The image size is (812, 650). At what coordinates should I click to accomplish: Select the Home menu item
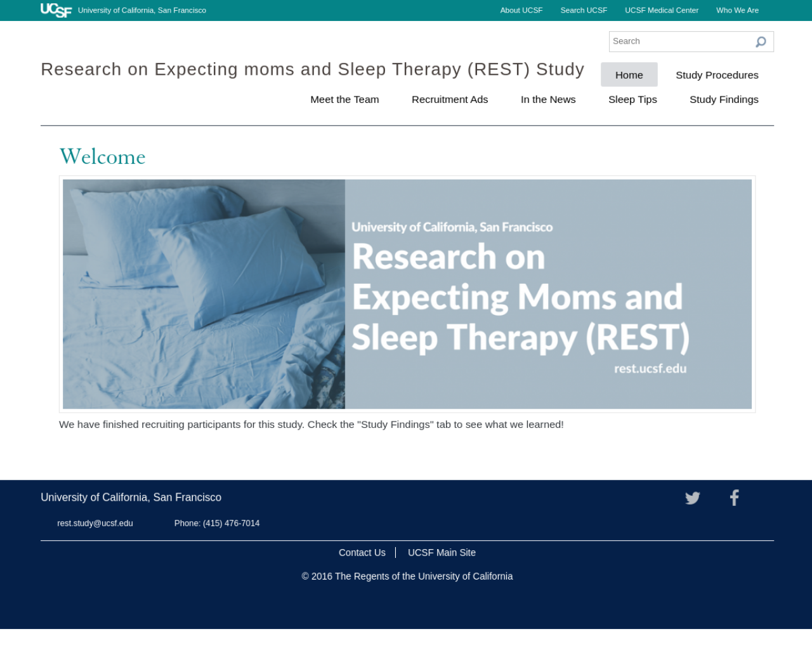[x=629, y=75]
